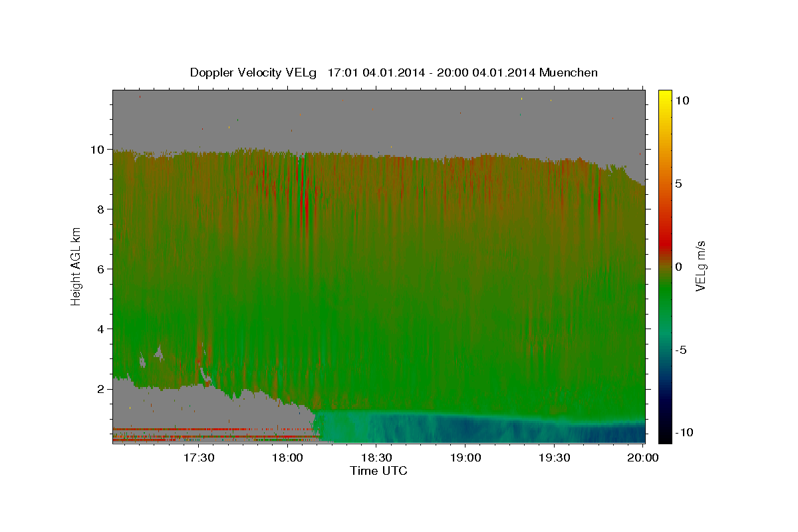Click the 'VELg m/s' colorbar label
This screenshot has width=798, height=532.
pyautogui.click(x=700, y=266)
